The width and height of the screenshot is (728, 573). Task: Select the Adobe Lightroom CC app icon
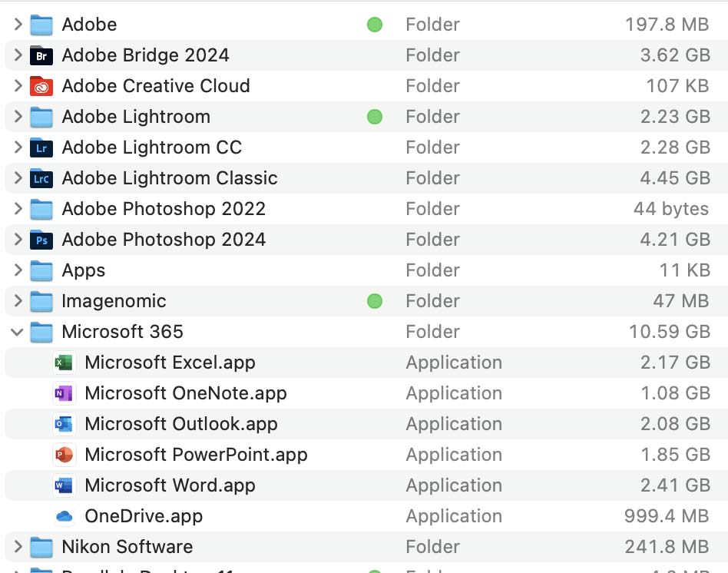[41, 147]
